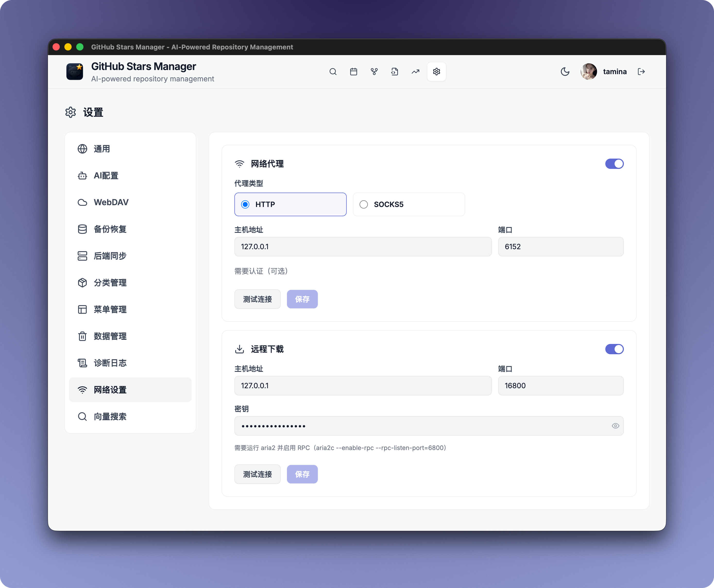The image size is (714, 588).
Task: Disable the 远程下载 toggle switch
Action: pos(614,349)
